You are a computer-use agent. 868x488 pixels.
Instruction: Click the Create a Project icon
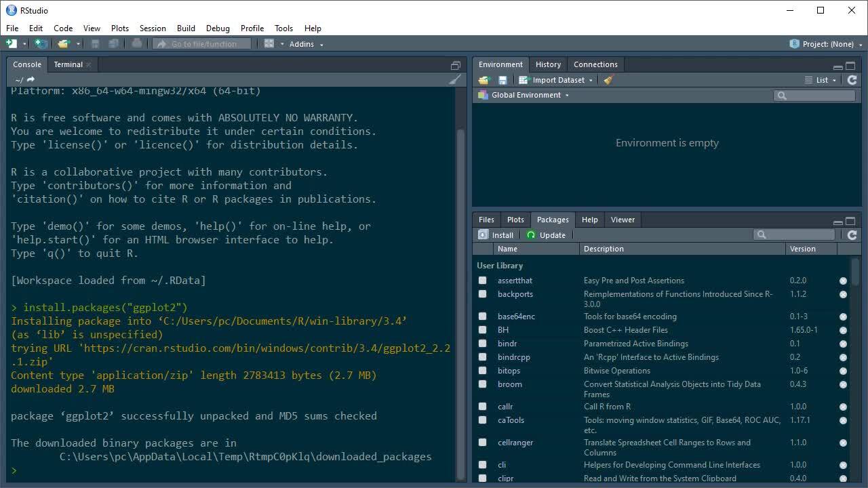(x=41, y=43)
